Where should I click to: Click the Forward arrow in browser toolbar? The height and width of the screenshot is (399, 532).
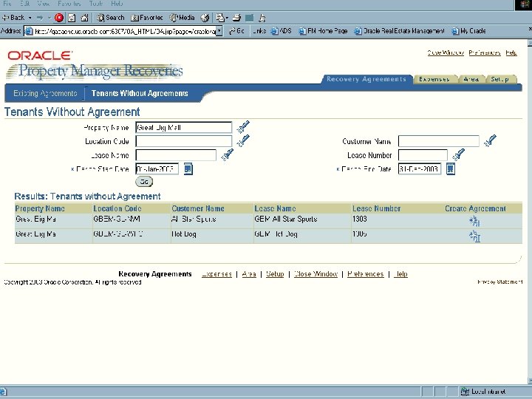point(40,18)
